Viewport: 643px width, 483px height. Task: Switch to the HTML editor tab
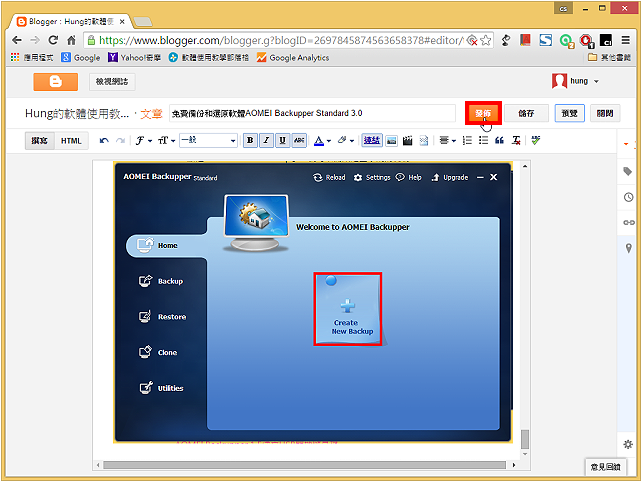(71, 141)
